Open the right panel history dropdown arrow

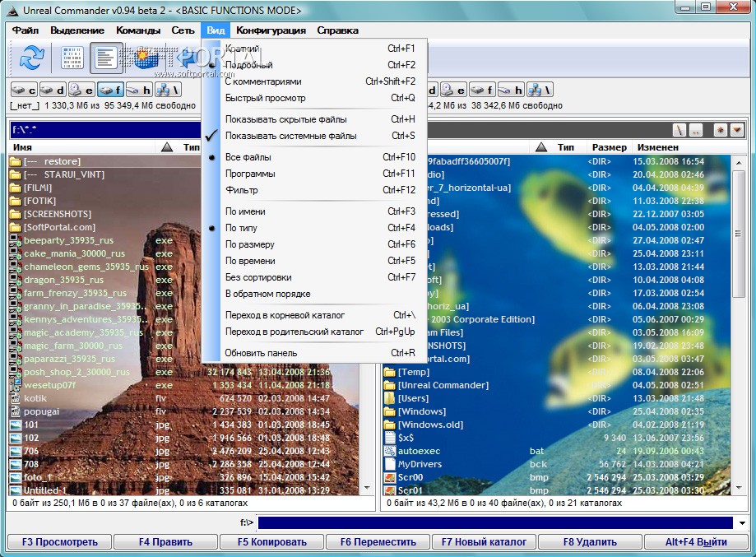tap(737, 130)
